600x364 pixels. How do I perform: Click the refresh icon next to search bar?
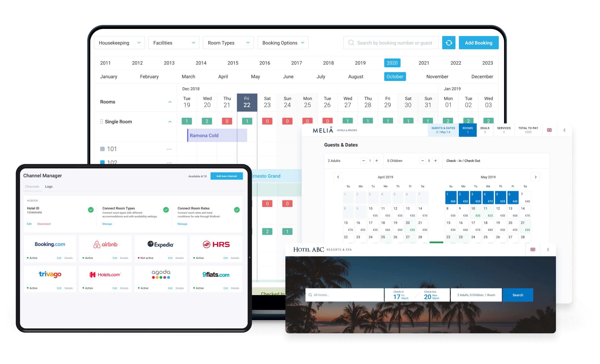(449, 42)
